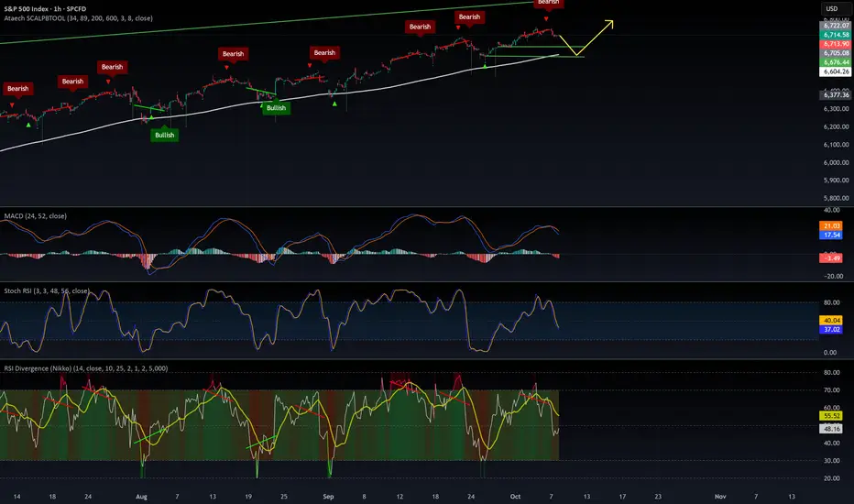Click date 25 on the time axis
Image resolution: width=854 pixels, height=504 pixels.
click(284, 497)
